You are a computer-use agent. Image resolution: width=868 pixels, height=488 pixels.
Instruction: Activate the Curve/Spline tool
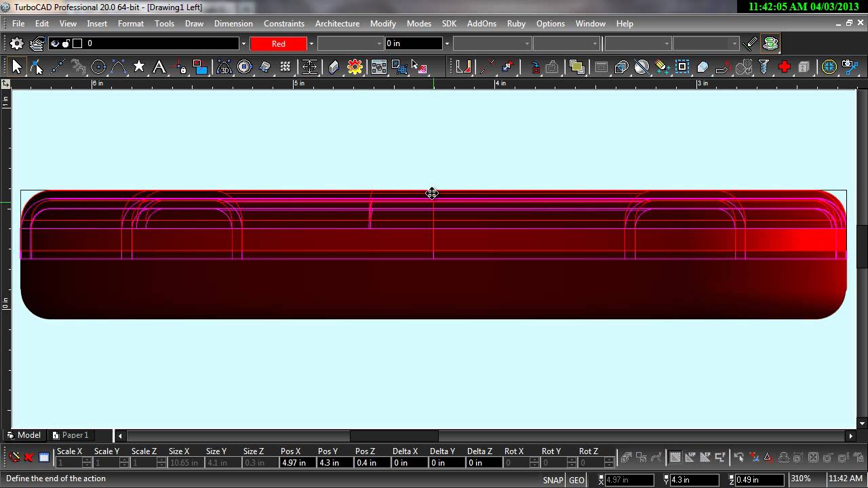[119, 66]
